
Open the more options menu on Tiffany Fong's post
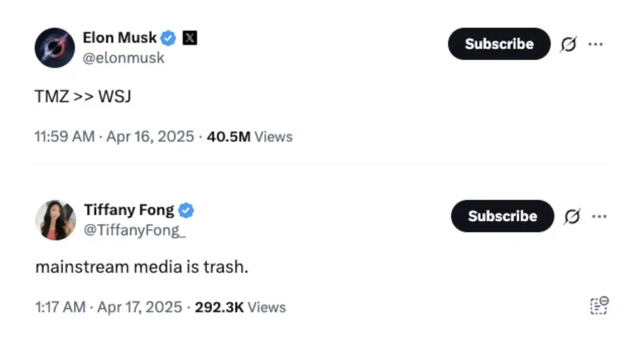(599, 216)
